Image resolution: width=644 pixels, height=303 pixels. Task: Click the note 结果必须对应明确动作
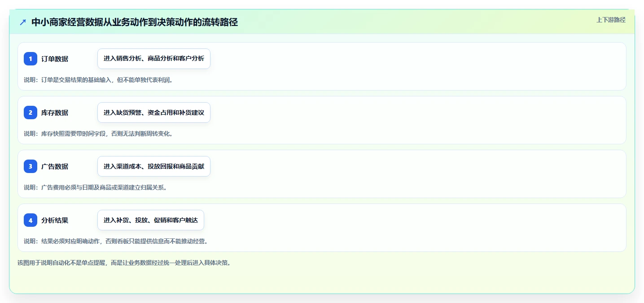click(x=71, y=241)
